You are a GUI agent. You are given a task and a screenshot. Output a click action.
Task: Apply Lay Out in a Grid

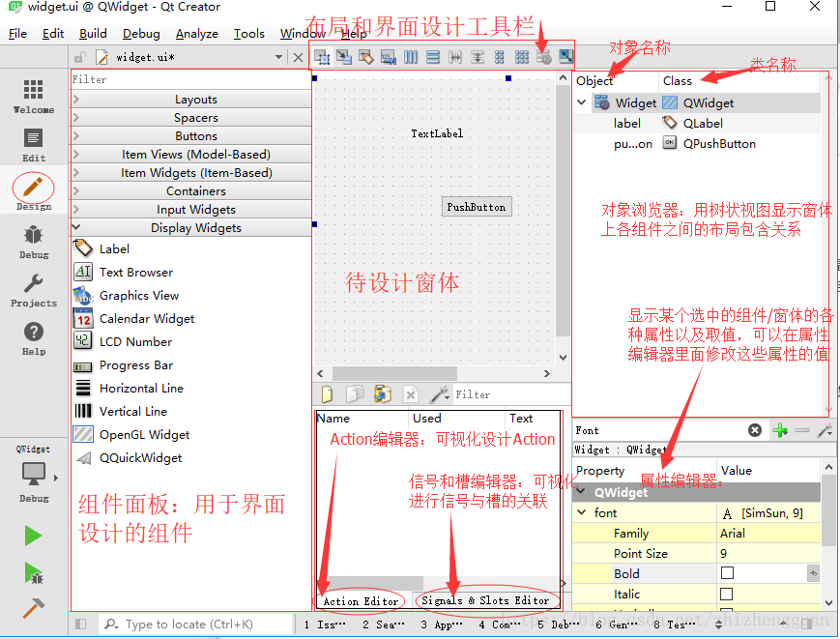point(522,57)
